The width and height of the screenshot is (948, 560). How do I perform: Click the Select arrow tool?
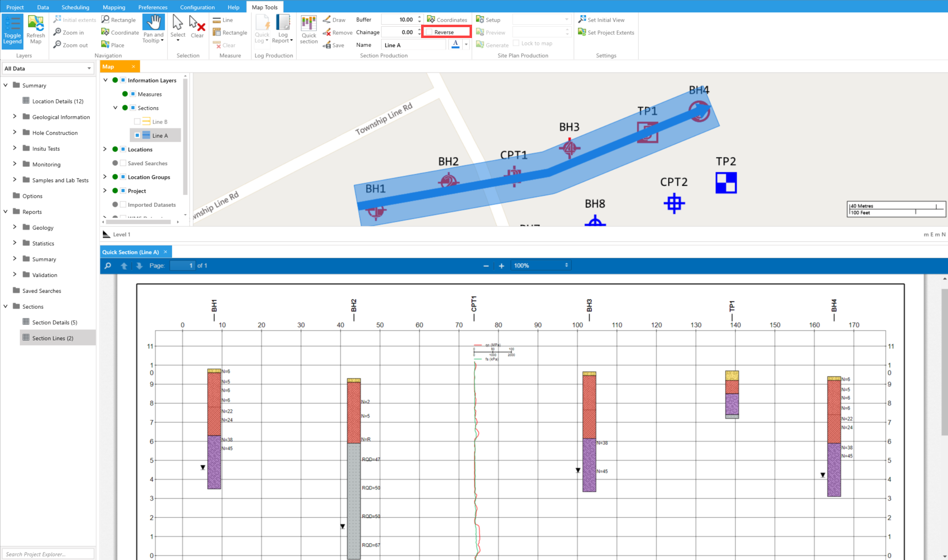tap(178, 27)
